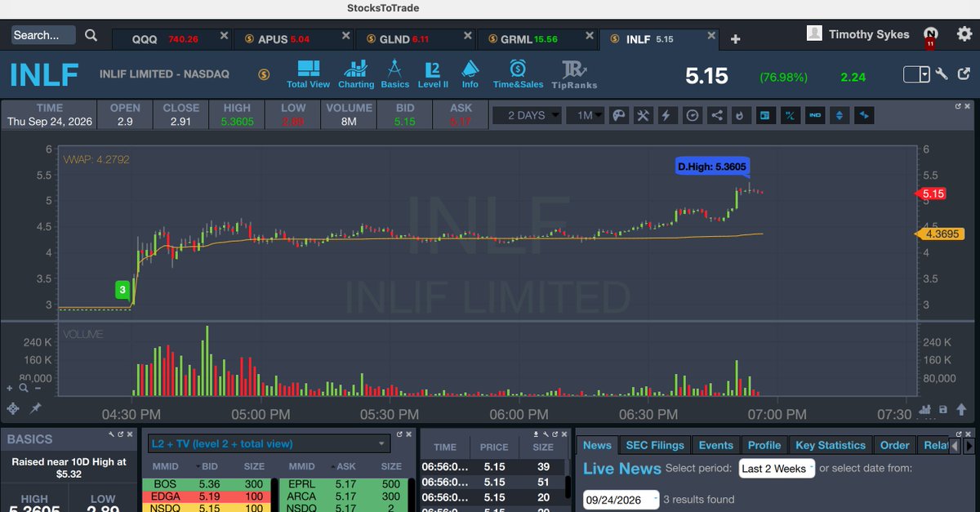The height and width of the screenshot is (512, 980).
Task: Open the L2 + TV view dropdown
Action: pyautogui.click(x=269, y=444)
